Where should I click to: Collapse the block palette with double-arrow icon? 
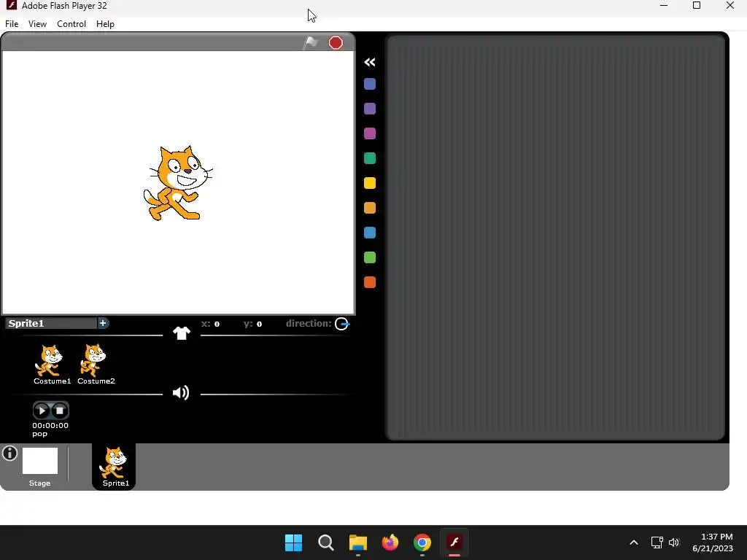[x=370, y=63]
